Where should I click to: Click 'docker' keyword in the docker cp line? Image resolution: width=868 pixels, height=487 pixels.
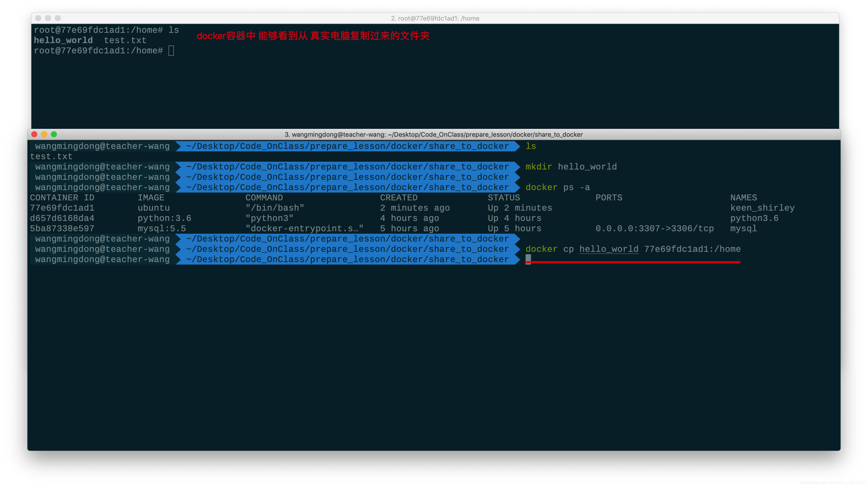(542, 249)
